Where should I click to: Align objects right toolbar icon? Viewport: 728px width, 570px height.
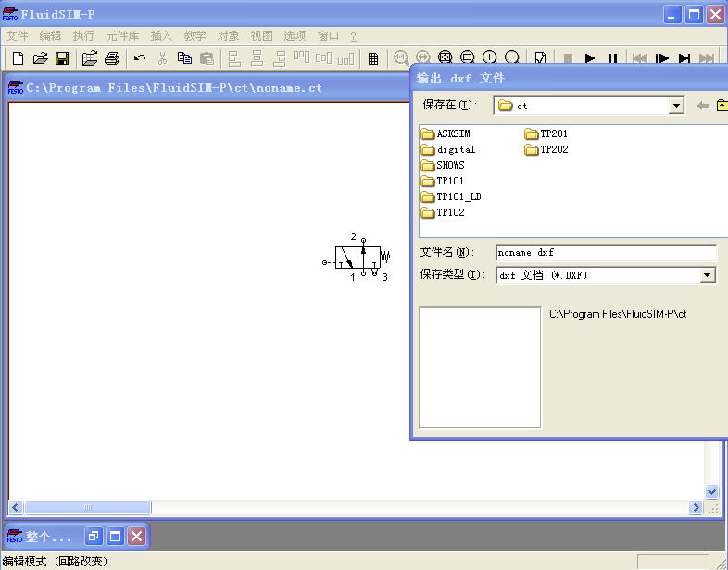(279, 58)
